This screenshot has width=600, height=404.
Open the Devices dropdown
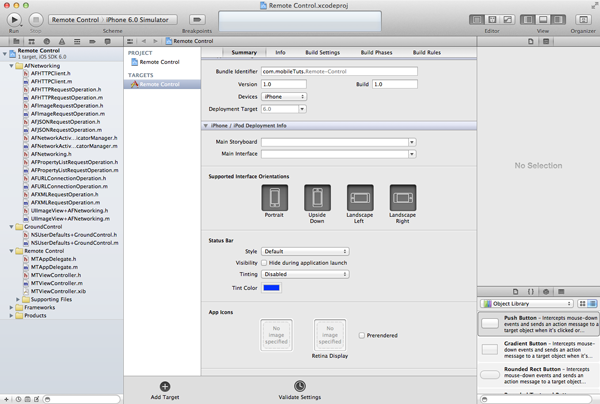pyautogui.click(x=284, y=97)
